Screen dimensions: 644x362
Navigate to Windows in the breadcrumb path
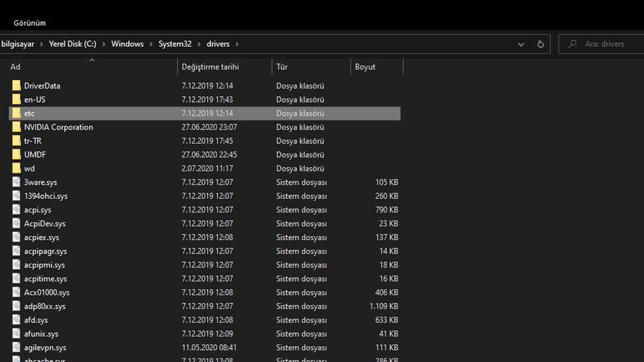(127, 44)
